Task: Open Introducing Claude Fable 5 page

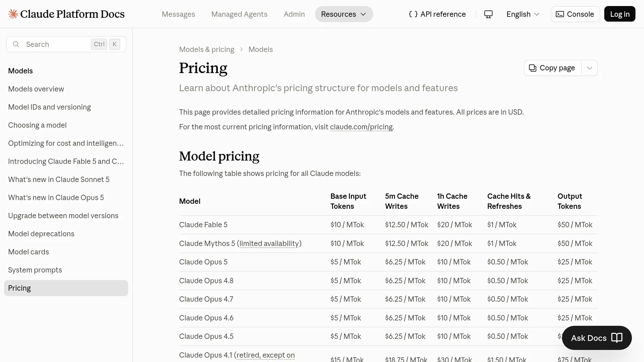Action: tap(66, 161)
